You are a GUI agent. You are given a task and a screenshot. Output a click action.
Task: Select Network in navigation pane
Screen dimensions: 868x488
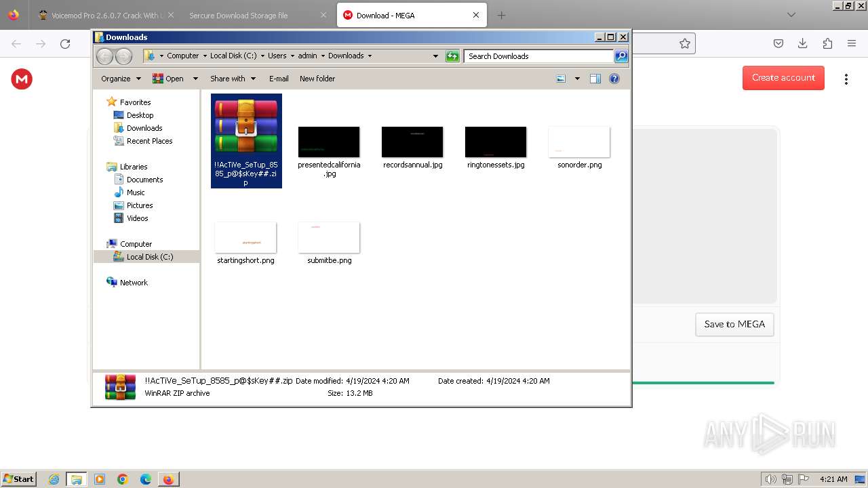pos(134,283)
